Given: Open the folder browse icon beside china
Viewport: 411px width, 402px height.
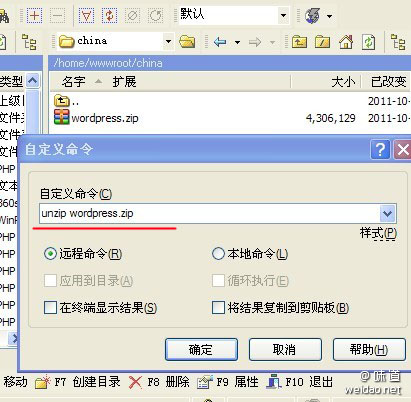Looking at the screenshot, I should pyautogui.click(x=187, y=42).
